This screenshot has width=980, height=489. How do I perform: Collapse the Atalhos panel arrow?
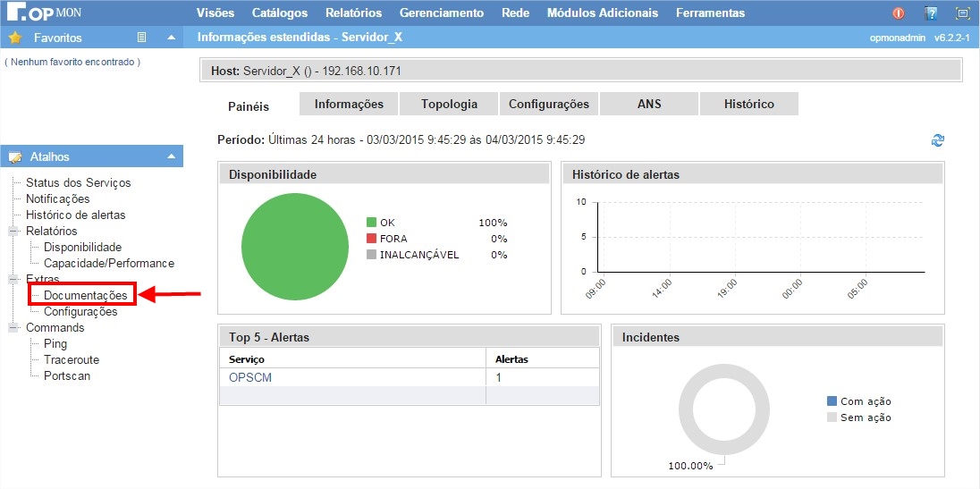click(172, 156)
